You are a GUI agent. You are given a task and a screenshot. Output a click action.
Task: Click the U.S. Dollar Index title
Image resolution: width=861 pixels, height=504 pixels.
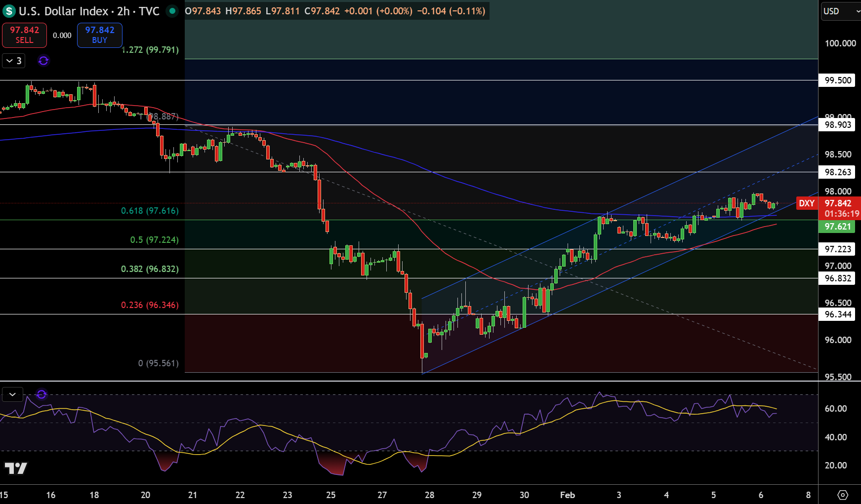tap(64, 11)
